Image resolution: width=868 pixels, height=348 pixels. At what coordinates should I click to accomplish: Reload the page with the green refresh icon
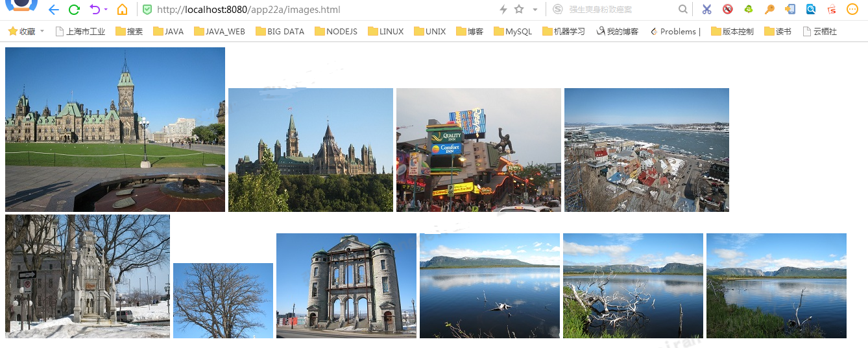point(74,10)
